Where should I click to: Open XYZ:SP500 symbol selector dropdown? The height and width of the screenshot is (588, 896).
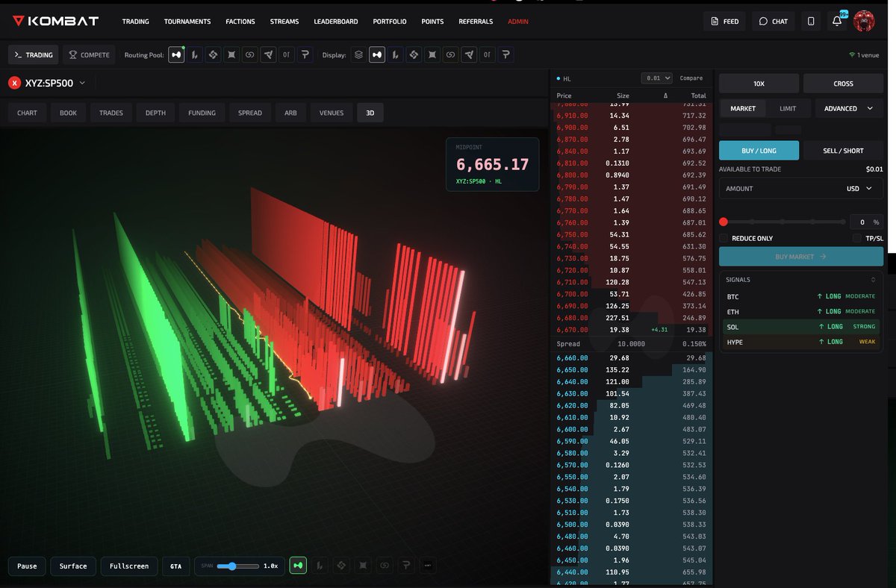tap(46, 83)
